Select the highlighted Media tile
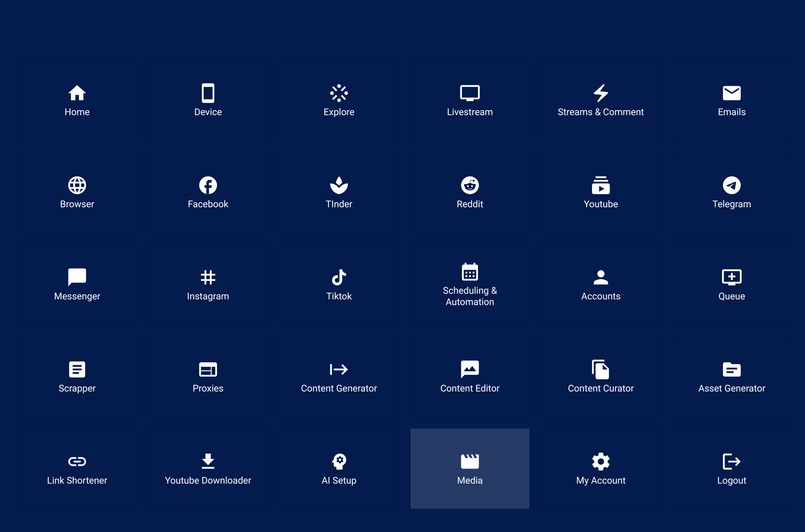Image resolution: width=805 pixels, height=532 pixels. [470, 469]
